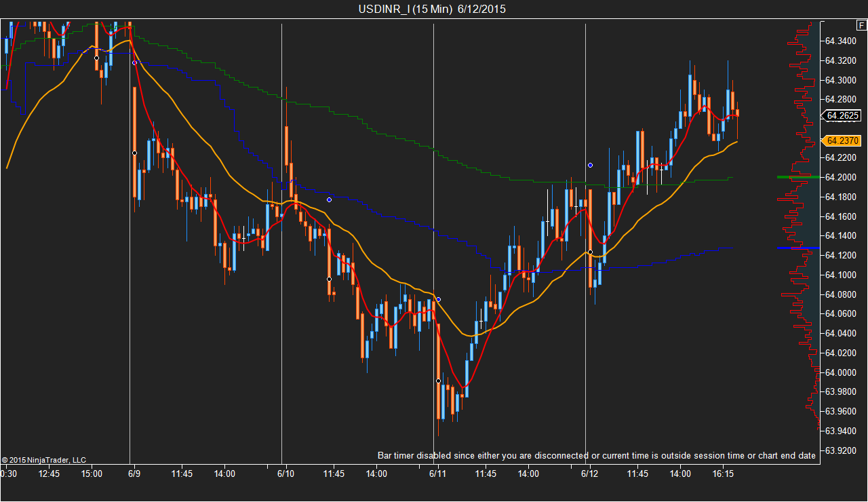Click the 64.2800 price axis label
This screenshot has width=868, height=502.
point(841,100)
